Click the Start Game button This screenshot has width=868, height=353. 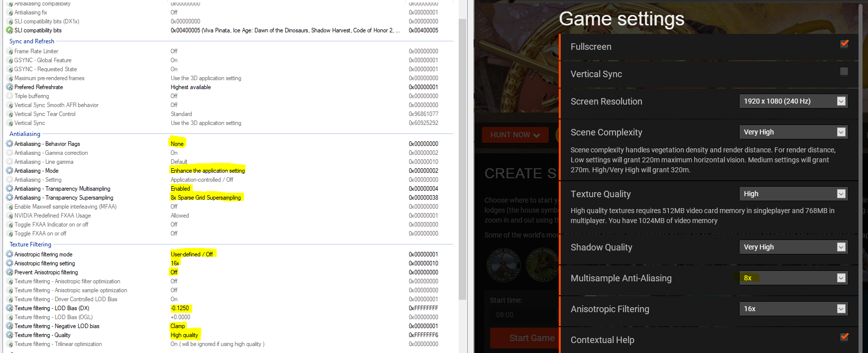tap(525, 338)
